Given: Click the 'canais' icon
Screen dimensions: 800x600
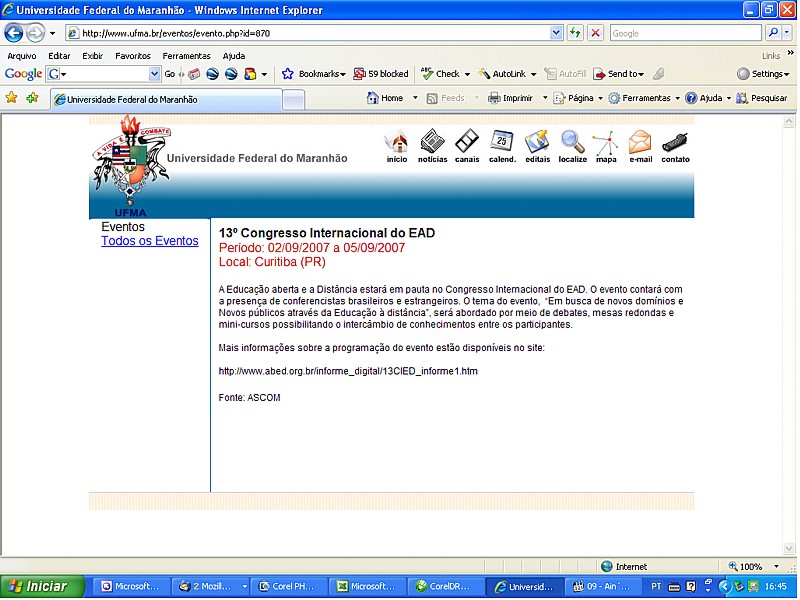Looking at the screenshot, I should (467, 143).
